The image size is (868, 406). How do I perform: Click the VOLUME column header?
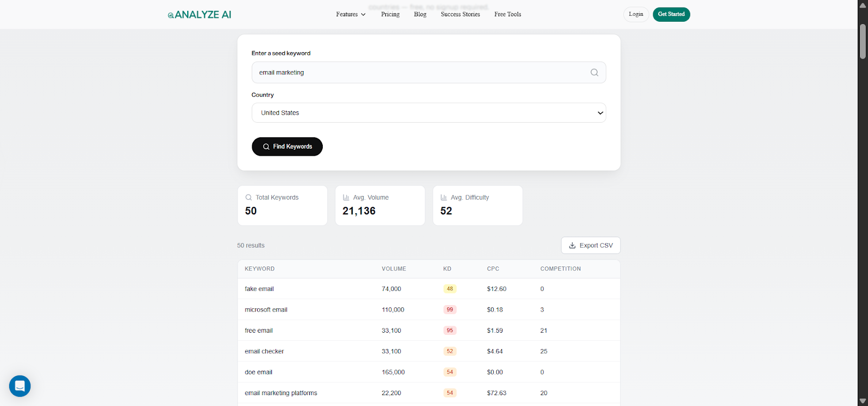click(x=394, y=269)
